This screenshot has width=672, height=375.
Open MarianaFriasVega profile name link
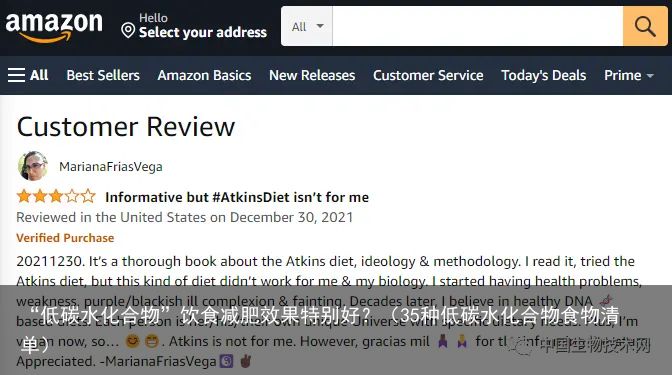coord(111,167)
